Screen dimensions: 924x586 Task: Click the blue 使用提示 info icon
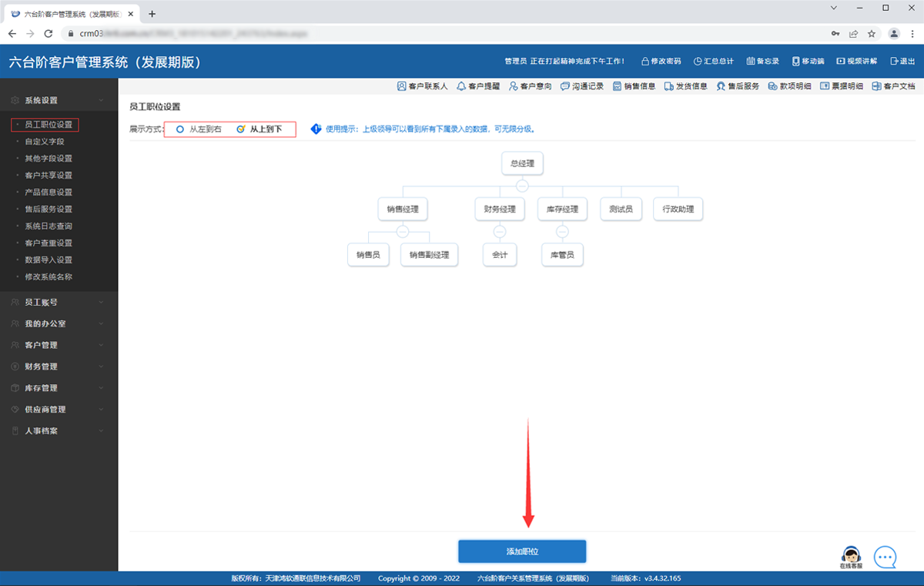coord(316,129)
